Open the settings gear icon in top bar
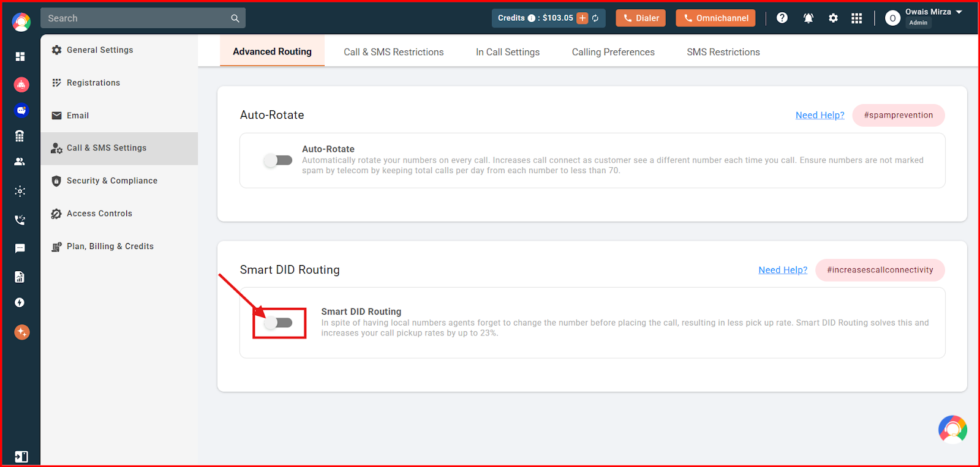 point(833,18)
